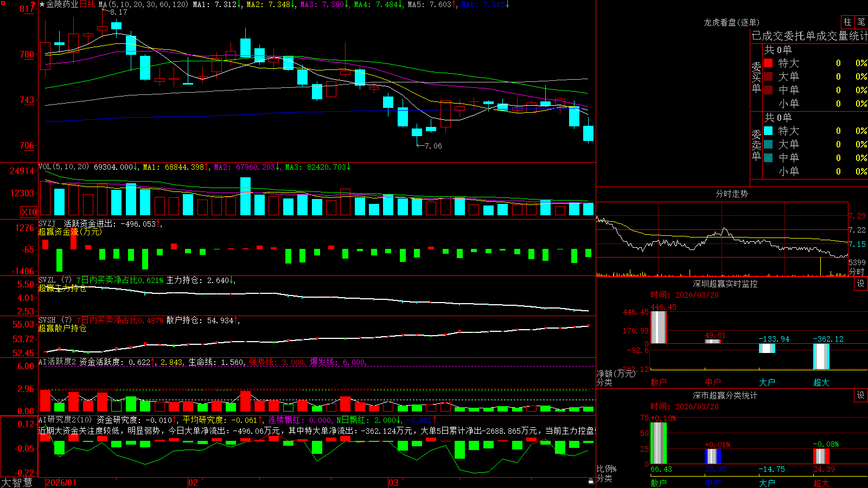Screen dimensions: 868x488
Task: Click the 8.17 high price marker
Action: click(118, 12)
